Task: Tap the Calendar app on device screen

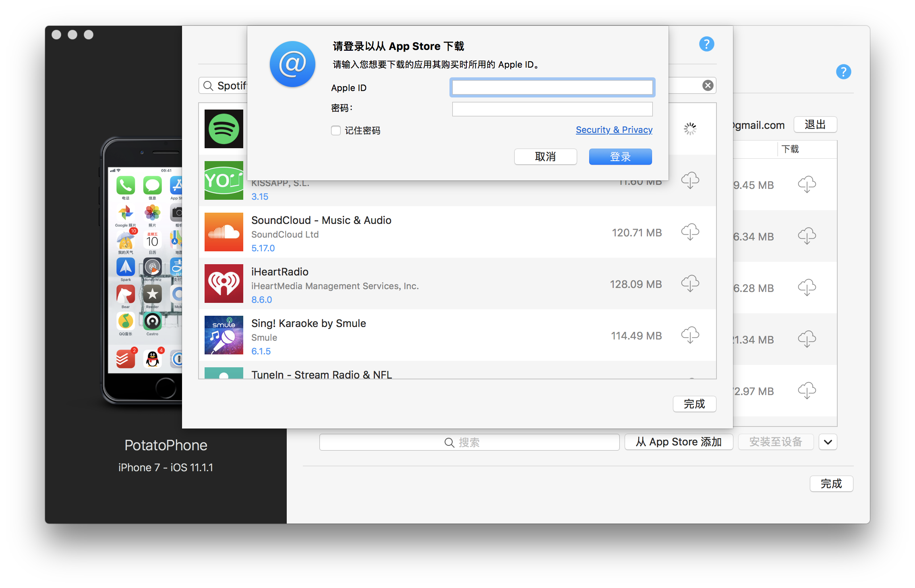Action: point(152,240)
